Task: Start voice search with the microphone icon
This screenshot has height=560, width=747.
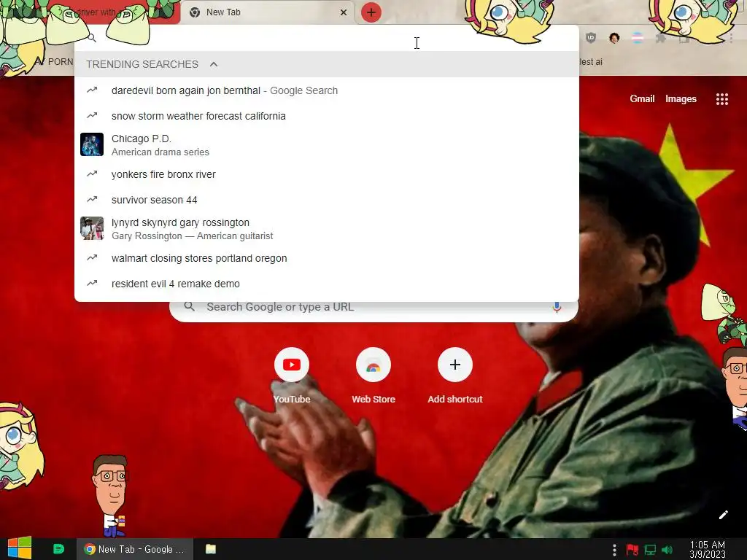Action: tap(557, 307)
